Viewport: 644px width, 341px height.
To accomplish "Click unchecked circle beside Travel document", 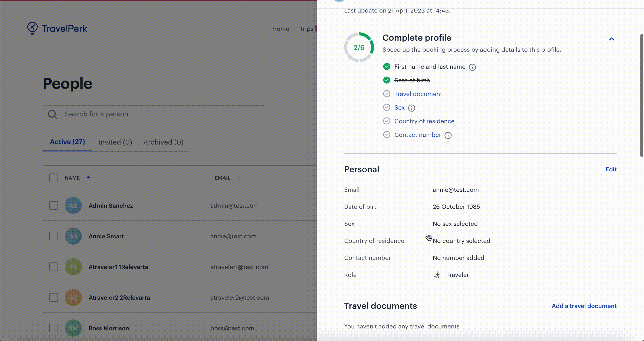I will (x=387, y=94).
